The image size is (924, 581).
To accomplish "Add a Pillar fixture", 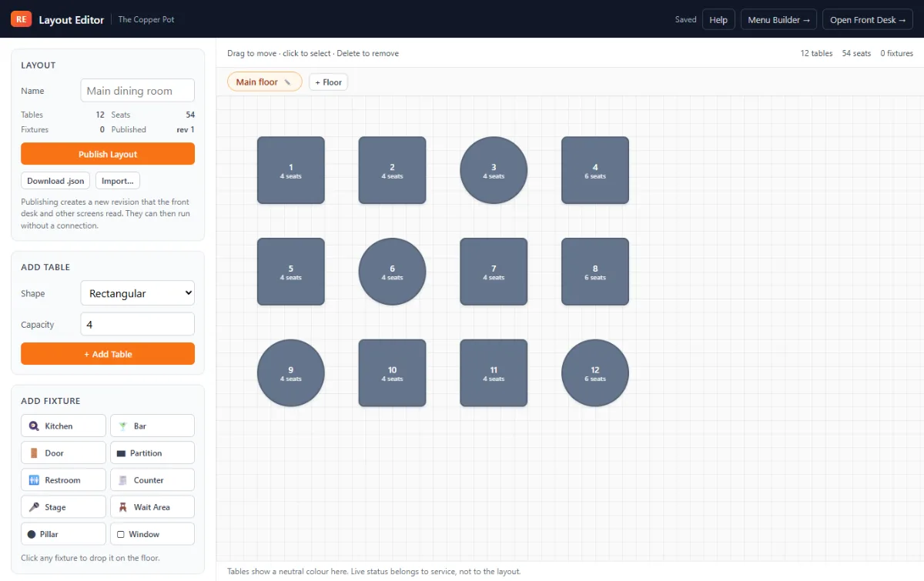I will [x=63, y=533].
